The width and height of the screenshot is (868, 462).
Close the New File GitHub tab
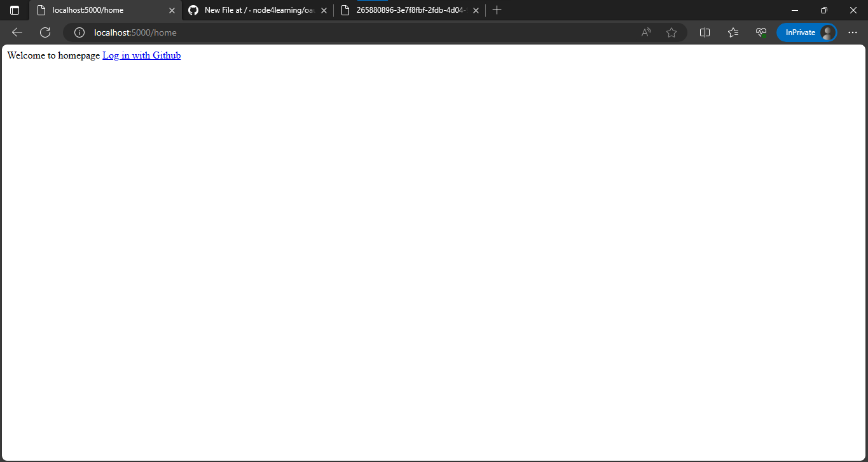pos(324,10)
